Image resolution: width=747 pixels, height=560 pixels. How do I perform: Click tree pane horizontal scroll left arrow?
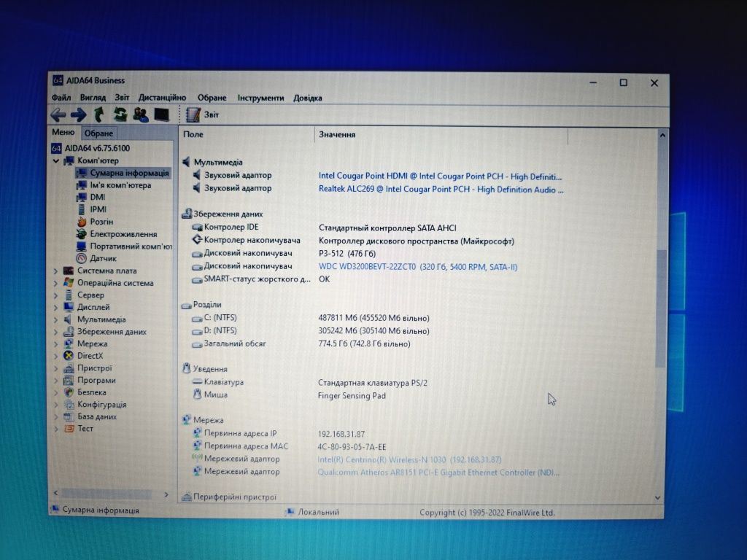pos(55,493)
